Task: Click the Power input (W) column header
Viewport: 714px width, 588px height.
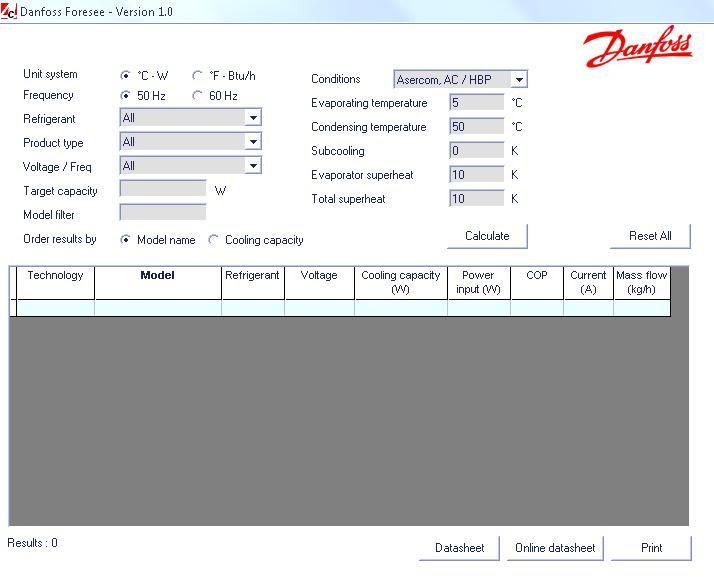Action: click(x=479, y=283)
